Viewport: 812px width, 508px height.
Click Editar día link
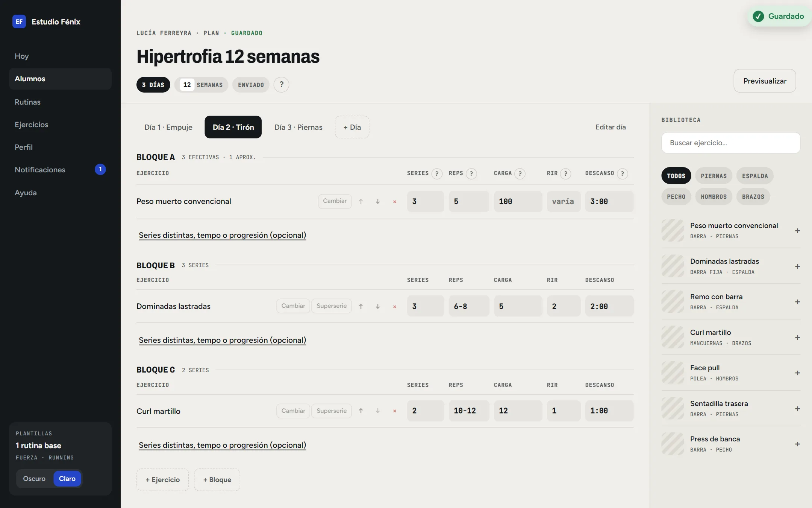click(x=611, y=127)
